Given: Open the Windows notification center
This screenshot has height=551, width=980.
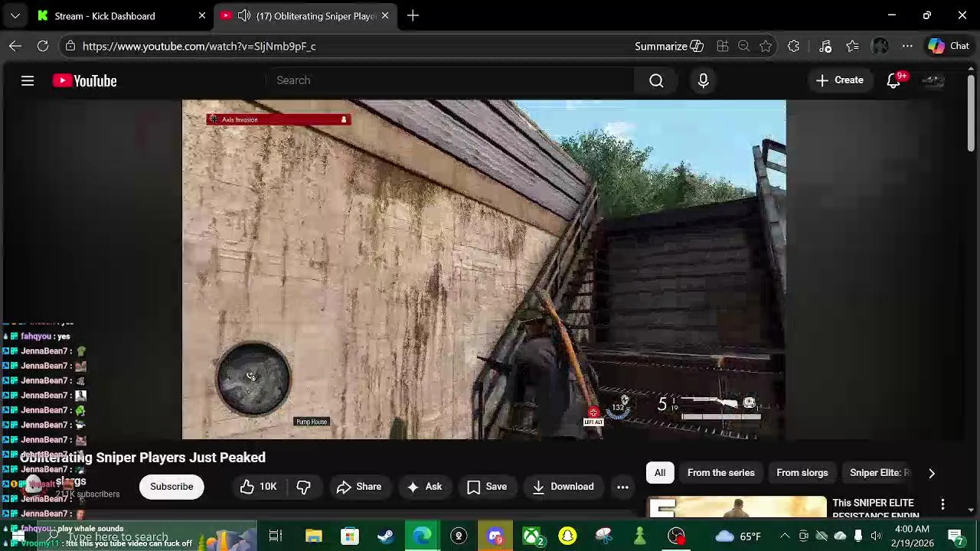Looking at the screenshot, I should [955, 536].
